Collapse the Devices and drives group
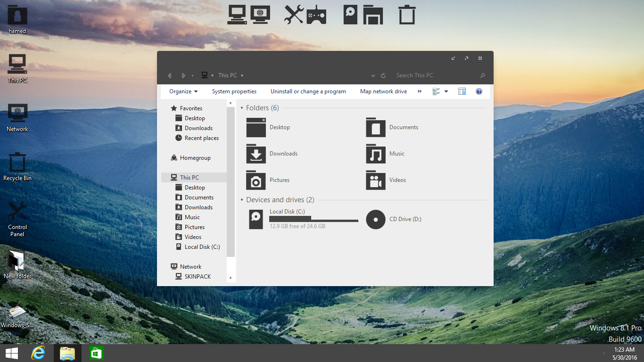Image resolution: width=644 pixels, height=362 pixels. click(x=242, y=200)
